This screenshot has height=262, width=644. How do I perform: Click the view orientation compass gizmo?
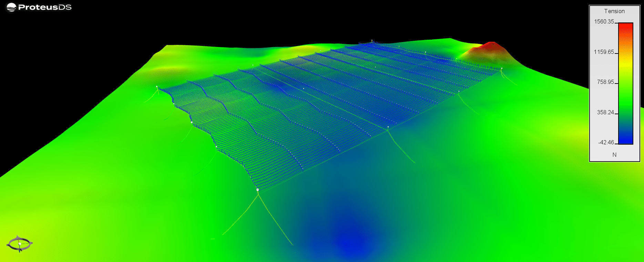coord(20,244)
